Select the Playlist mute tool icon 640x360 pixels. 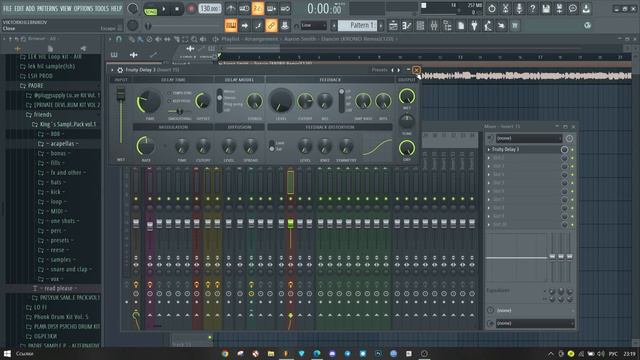pyautogui.click(x=158, y=39)
